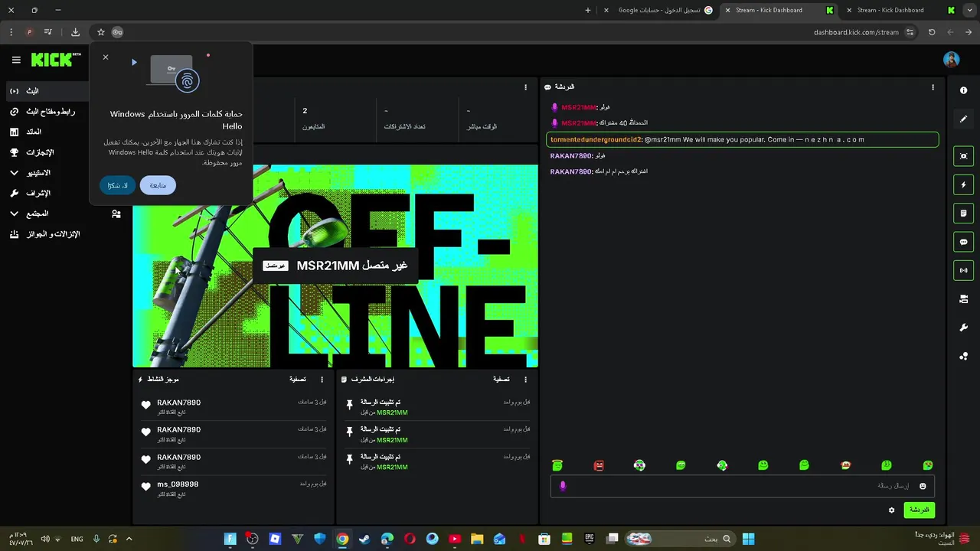The width and height of the screenshot is (980, 551).
Task: Click the broadcast signal icon in right sidebar
Action: click(x=963, y=270)
